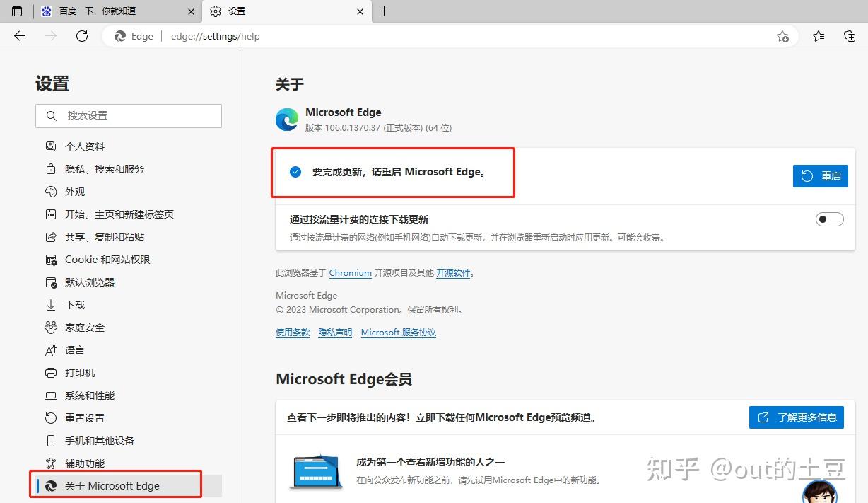Click the 搜索设置 input field
868x503 pixels.
tap(129, 115)
